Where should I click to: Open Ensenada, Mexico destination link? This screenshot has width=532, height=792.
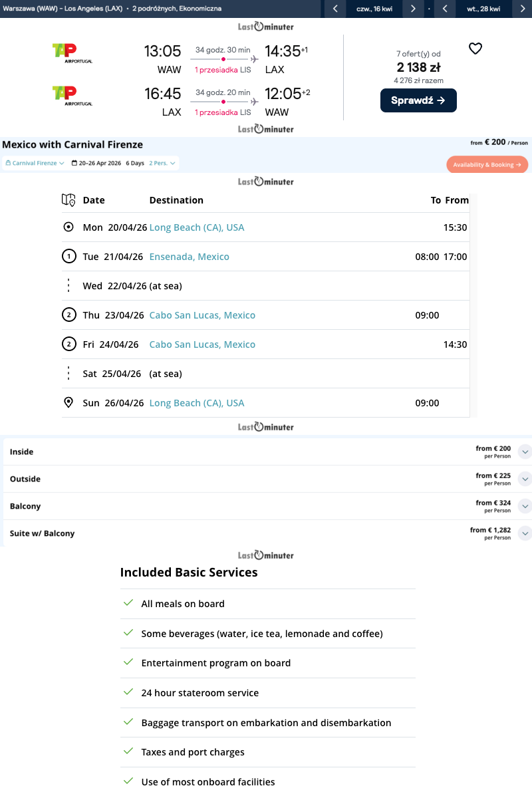pyautogui.click(x=189, y=257)
